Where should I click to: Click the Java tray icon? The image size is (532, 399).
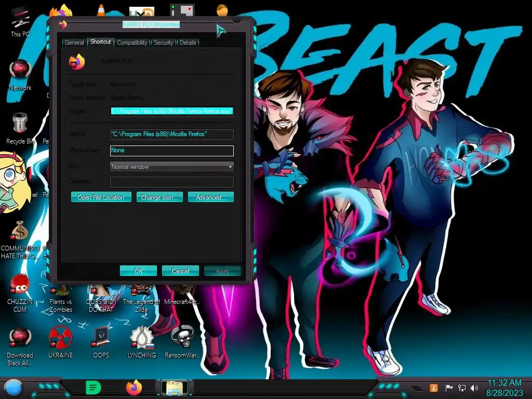click(434, 388)
